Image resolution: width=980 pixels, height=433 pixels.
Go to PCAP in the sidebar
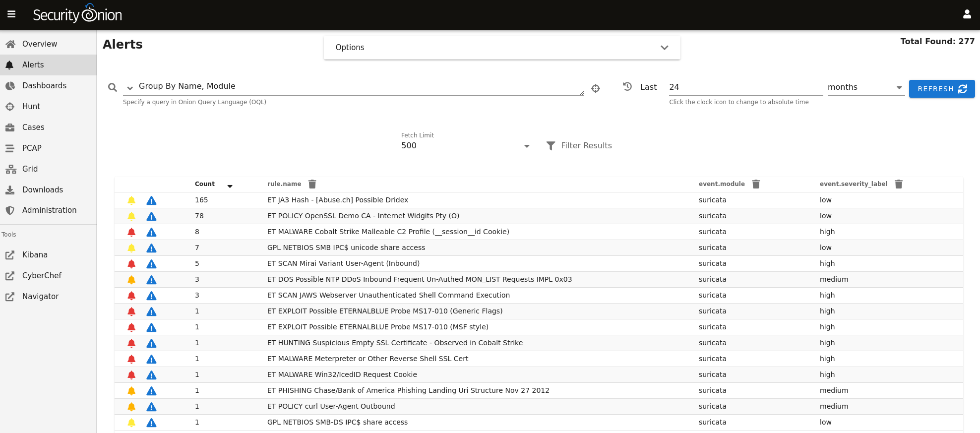pyautogui.click(x=32, y=148)
